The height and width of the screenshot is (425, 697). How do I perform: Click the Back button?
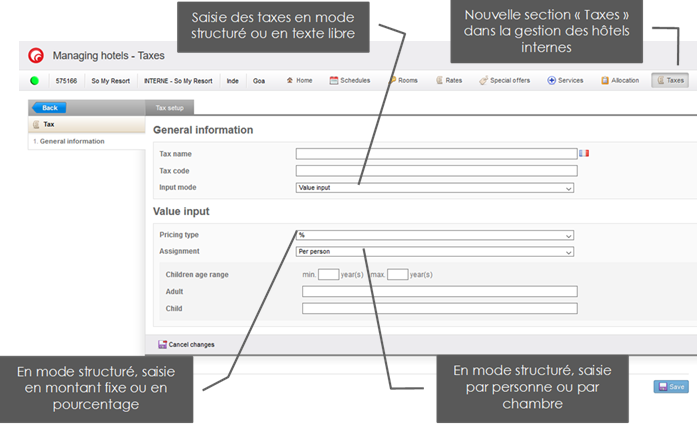[x=48, y=108]
